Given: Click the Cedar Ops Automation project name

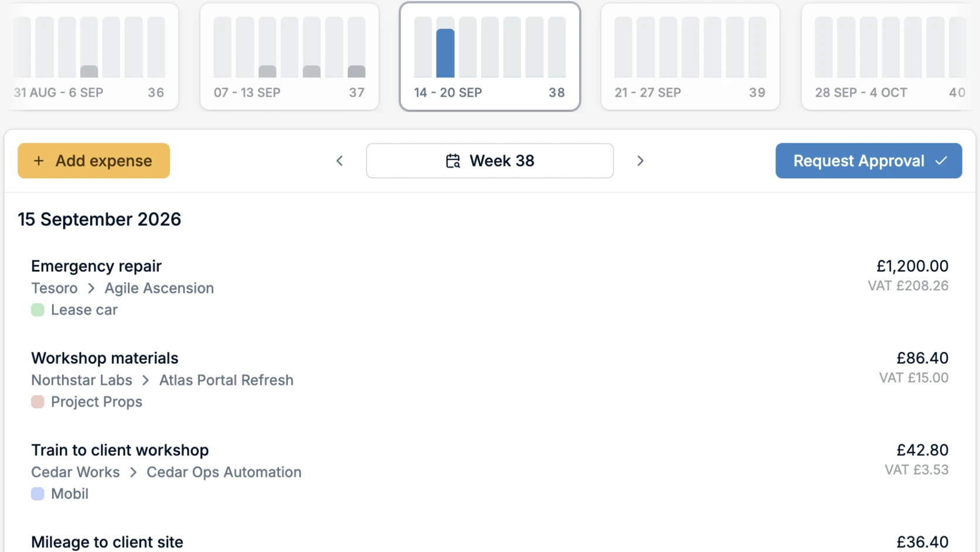Looking at the screenshot, I should [224, 472].
